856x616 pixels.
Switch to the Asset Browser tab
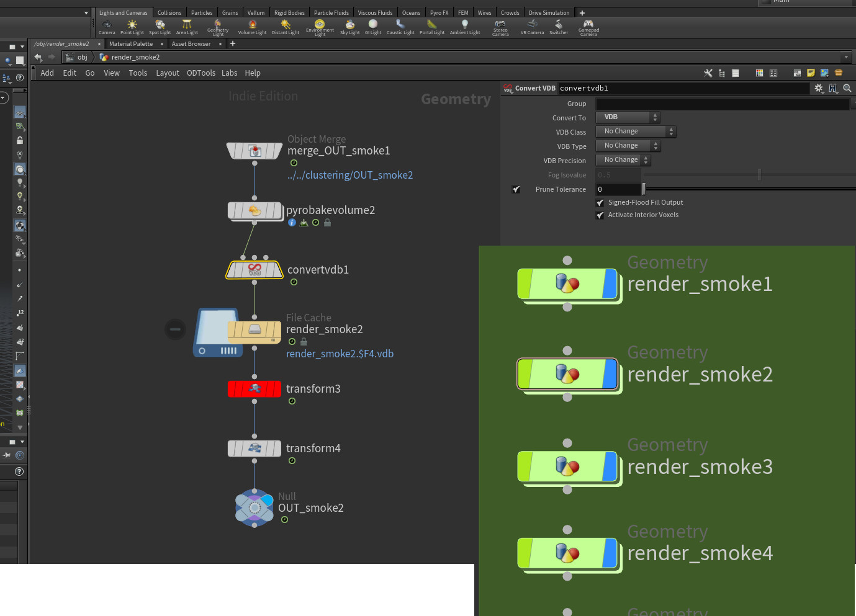pyautogui.click(x=191, y=44)
